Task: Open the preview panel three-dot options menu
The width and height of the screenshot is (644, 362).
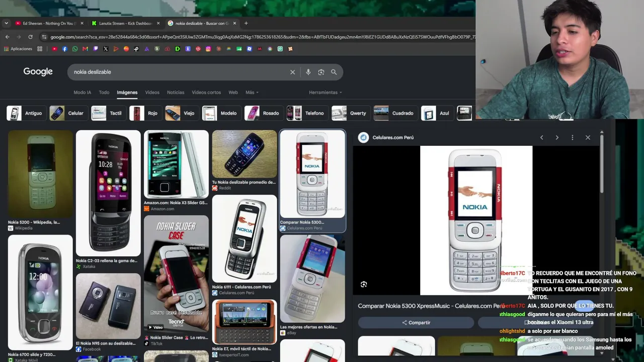Action: coord(572,137)
